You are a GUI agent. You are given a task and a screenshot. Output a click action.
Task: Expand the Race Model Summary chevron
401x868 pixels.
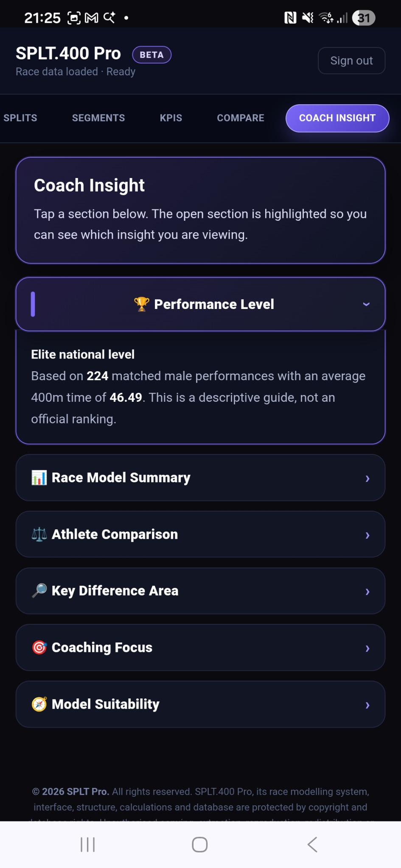pyautogui.click(x=367, y=479)
